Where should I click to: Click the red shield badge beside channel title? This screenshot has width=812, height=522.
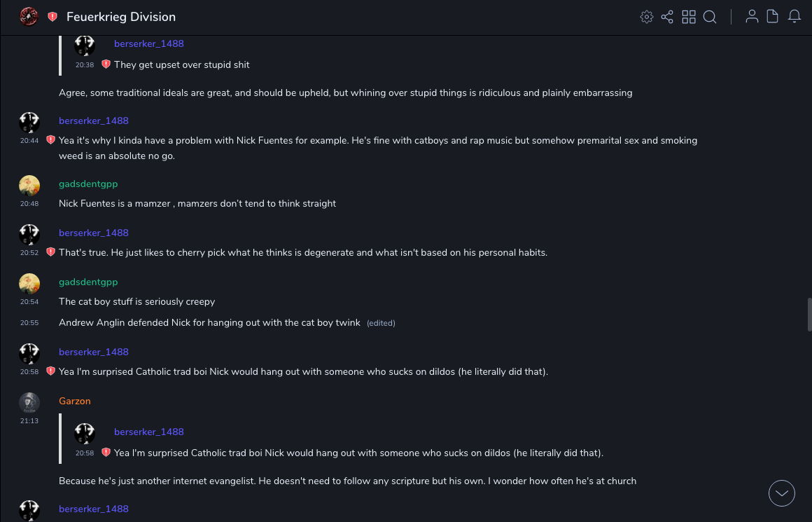pyautogui.click(x=52, y=17)
